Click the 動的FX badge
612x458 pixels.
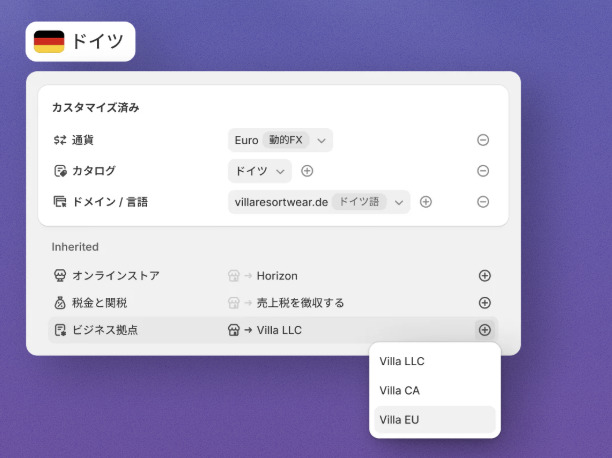(286, 140)
